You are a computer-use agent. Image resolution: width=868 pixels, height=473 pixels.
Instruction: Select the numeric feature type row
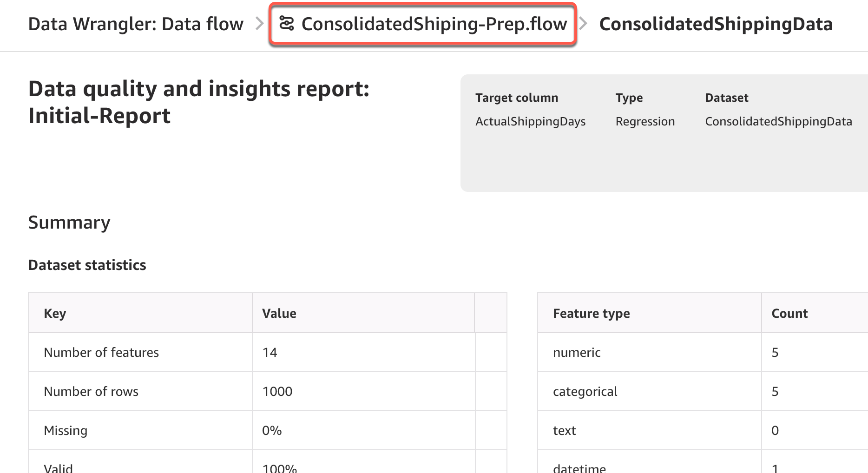point(577,352)
